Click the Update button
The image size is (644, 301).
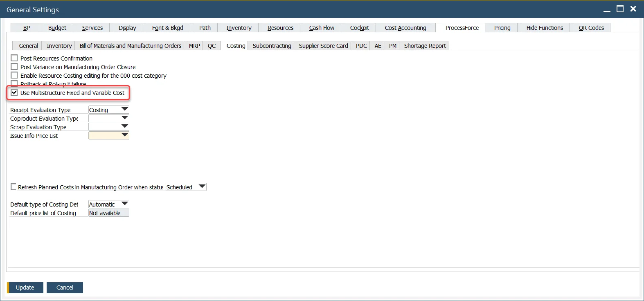pyautogui.click(x=25, y=288)
